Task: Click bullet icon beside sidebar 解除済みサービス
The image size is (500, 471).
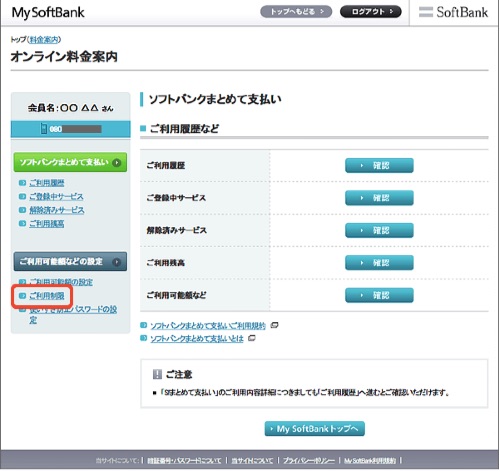Action: (x=22, y=210)
